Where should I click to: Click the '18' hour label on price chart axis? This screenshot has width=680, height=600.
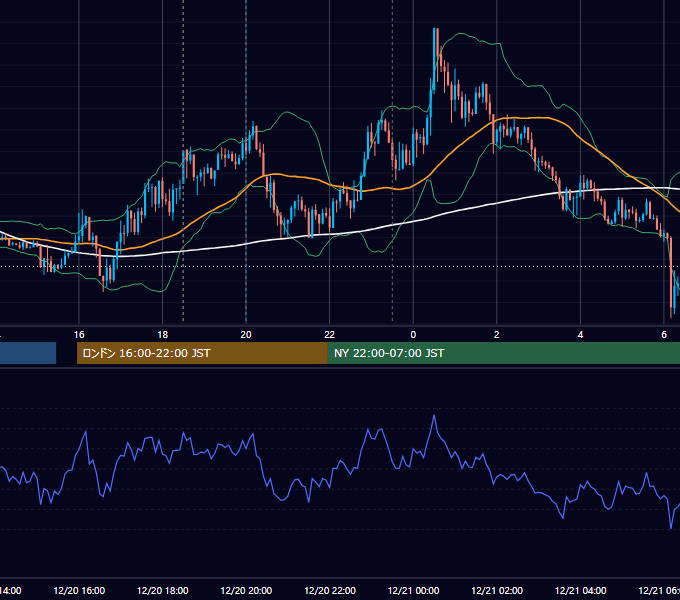click(163, 335)
